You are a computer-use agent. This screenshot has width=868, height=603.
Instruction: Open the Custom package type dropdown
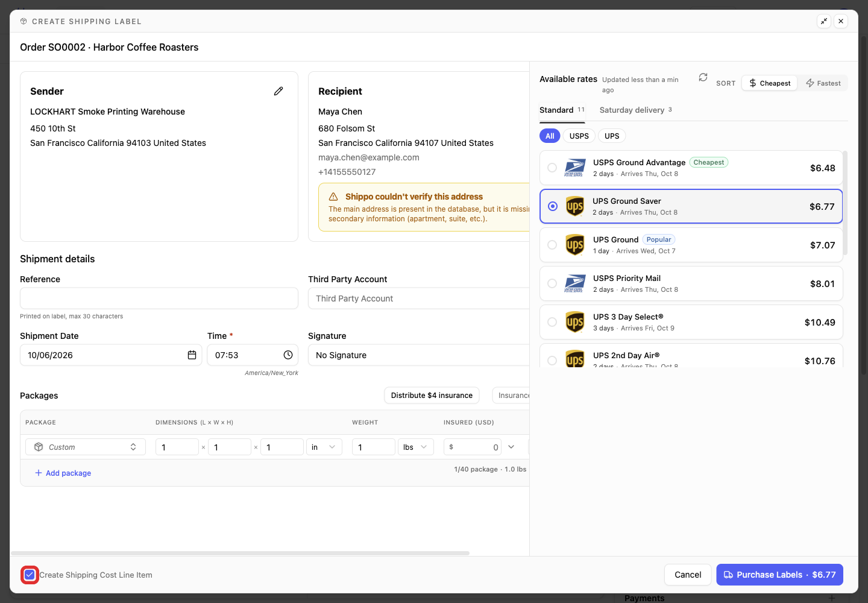[86, 447]
